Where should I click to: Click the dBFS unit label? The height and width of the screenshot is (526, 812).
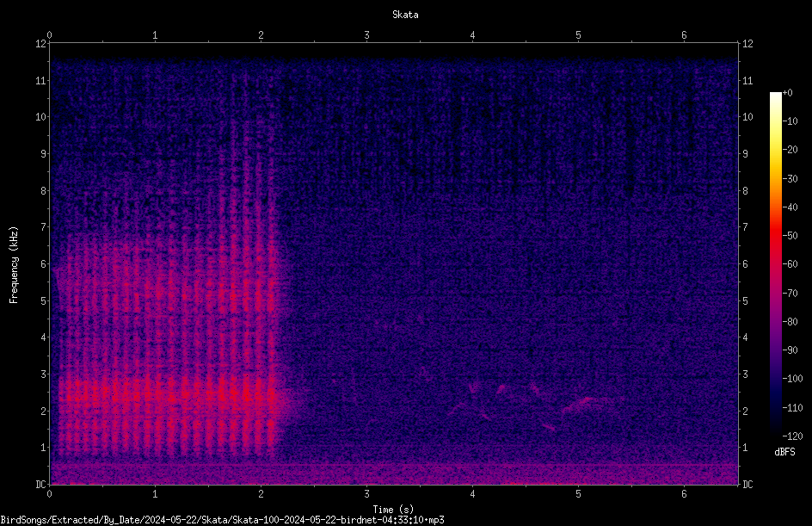pos(784,452)
